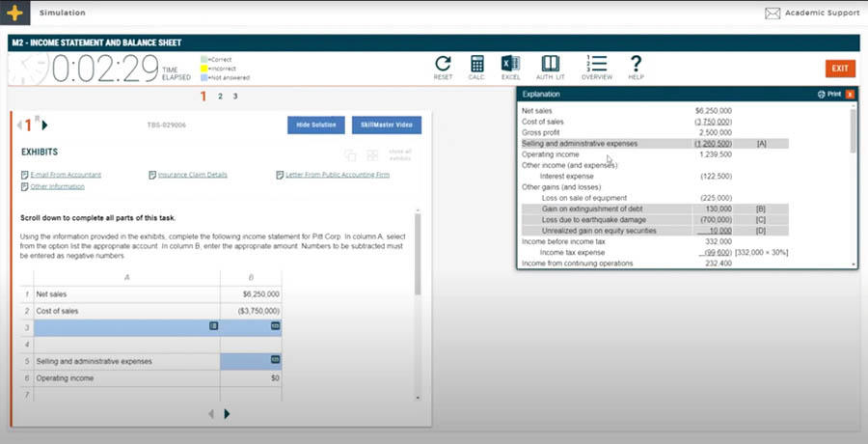Click the Help question mark icon
This screenshot has width=868, height=444.
coord(636,65)
